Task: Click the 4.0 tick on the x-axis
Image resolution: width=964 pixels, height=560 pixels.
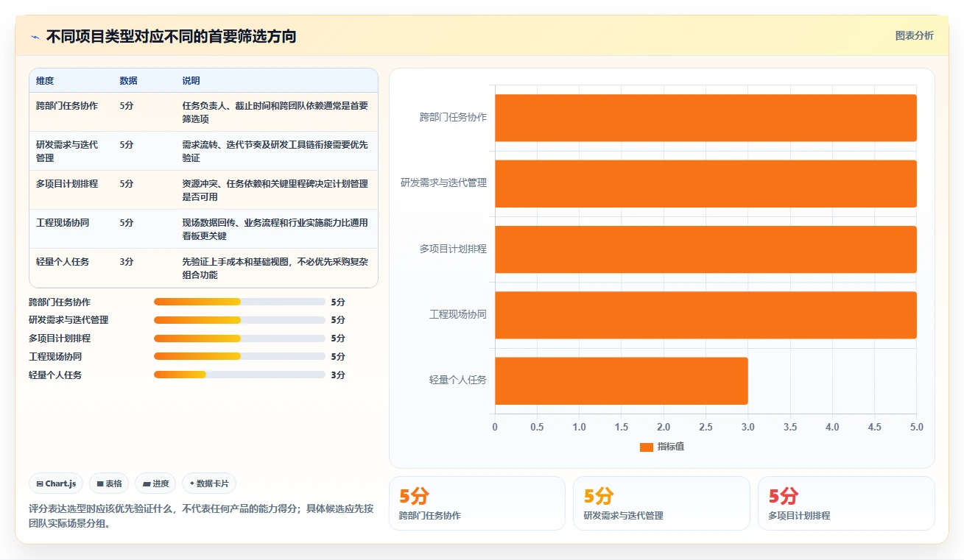Action: (832, 427)
